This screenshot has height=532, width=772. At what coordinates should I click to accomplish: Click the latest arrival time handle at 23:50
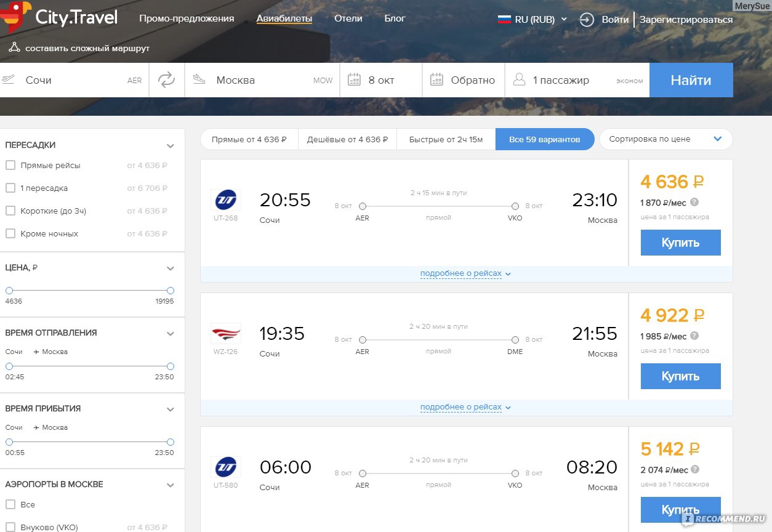171,442
